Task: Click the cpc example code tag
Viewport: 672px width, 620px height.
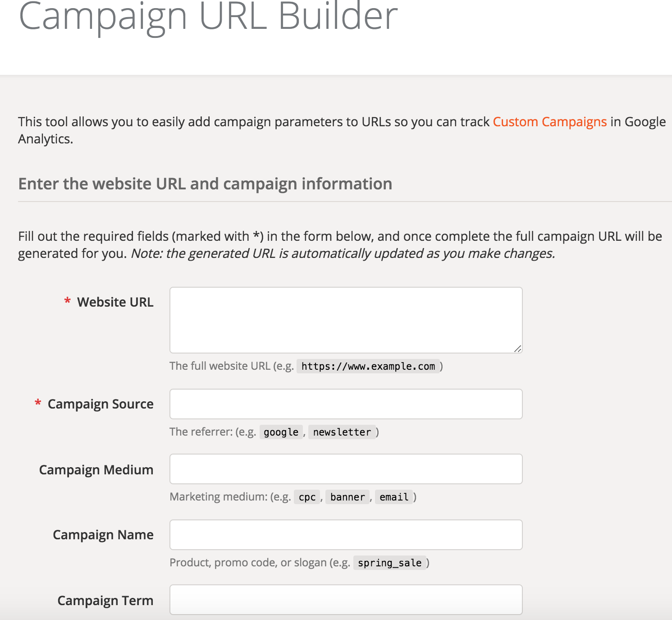Action: [307, 497]
